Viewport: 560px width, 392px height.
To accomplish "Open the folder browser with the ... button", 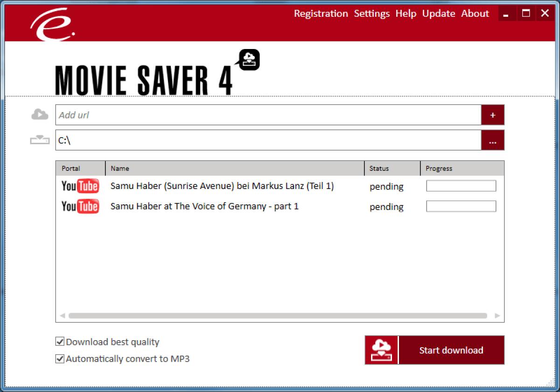I will click(493, 140).
